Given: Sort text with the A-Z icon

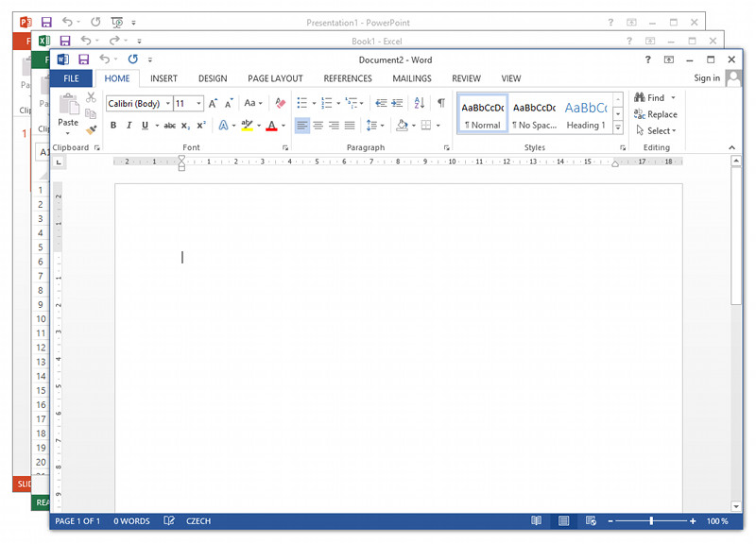Looking at the screenshot, I should tap(420, 103).
